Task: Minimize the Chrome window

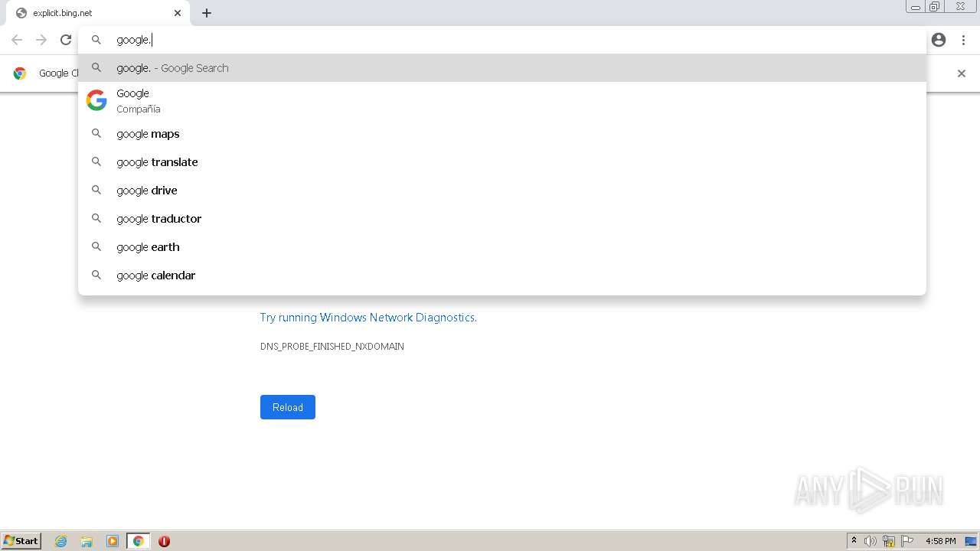Action: pos(916,7)
